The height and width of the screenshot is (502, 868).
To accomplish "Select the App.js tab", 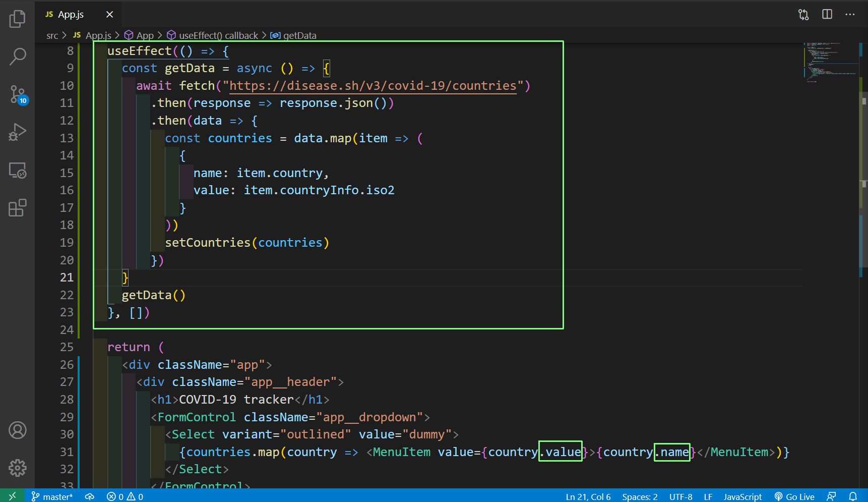I will (78, 15).
